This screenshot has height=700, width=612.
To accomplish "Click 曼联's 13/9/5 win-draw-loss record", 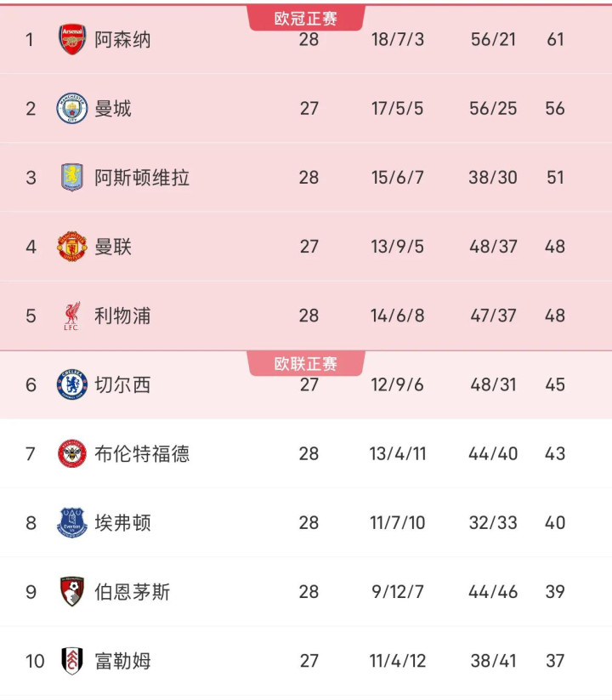I will click(x=397, y=247).
